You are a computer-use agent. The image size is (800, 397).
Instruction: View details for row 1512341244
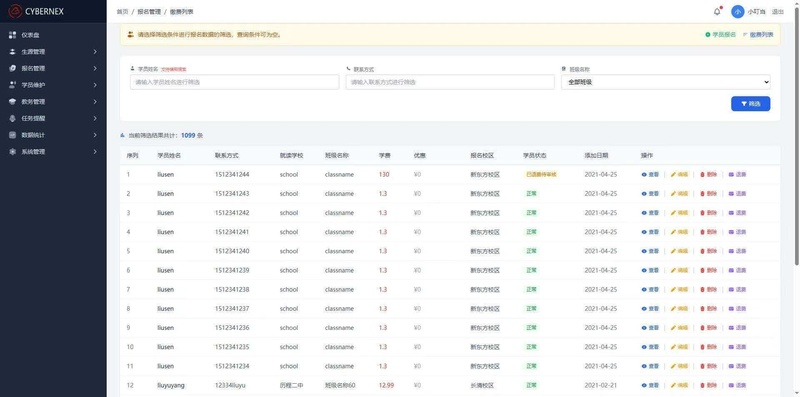[651, 175]
